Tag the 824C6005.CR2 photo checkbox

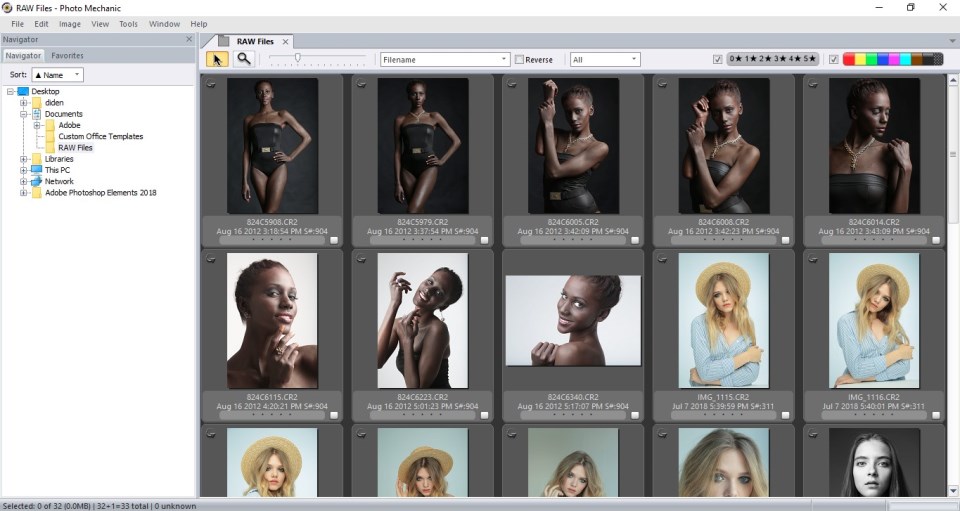(636, 241)
